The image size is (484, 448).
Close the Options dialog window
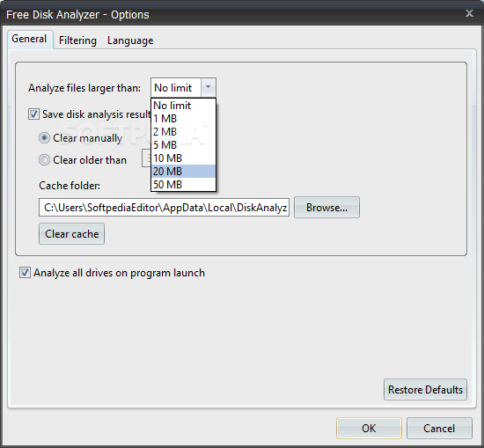pos(470,13)
